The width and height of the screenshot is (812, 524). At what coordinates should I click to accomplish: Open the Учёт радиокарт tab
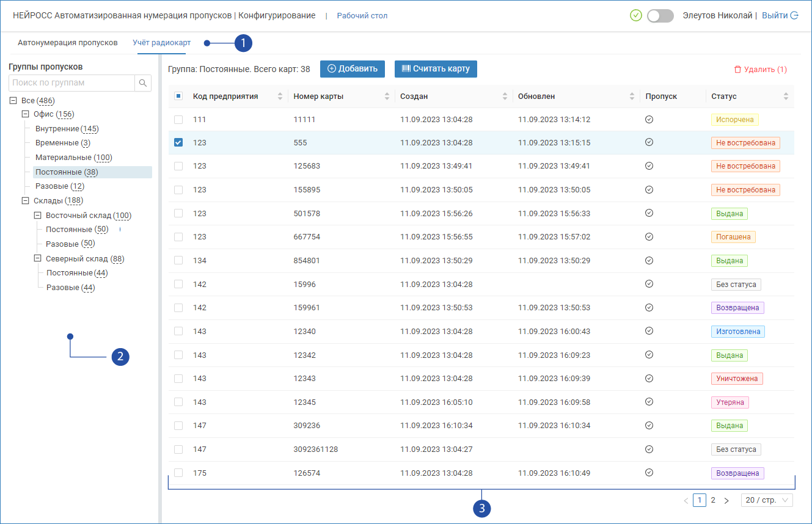[162, 43]
